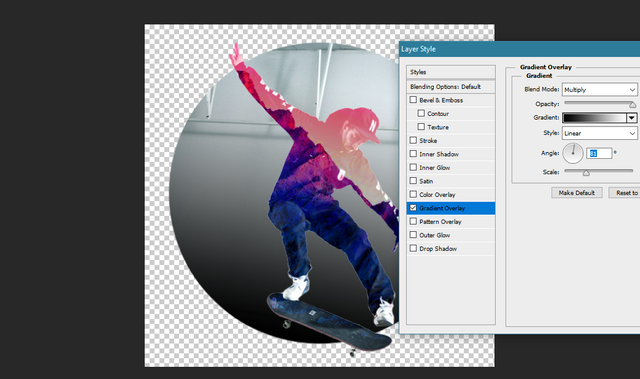Enable the Drop Shadow checkbox
The width and height of the screenshot is (640, 379).
[x=413, y=248]
